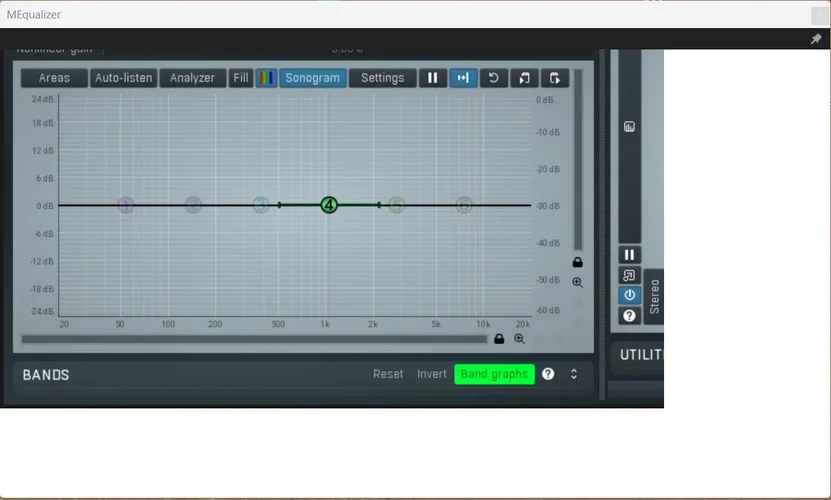
Task: Click the graph popup window icon
Action: click(524, 78)
